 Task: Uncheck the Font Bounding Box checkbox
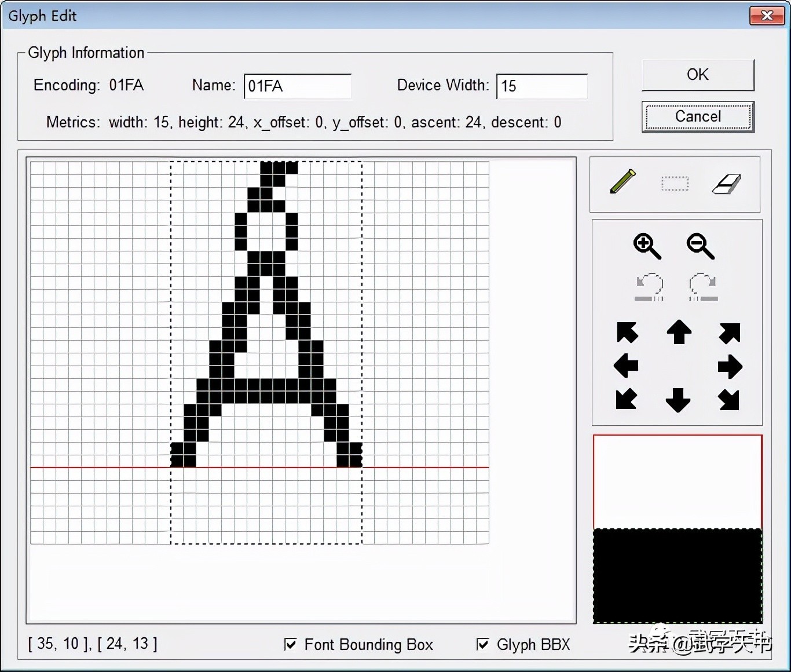pos(291,644)
